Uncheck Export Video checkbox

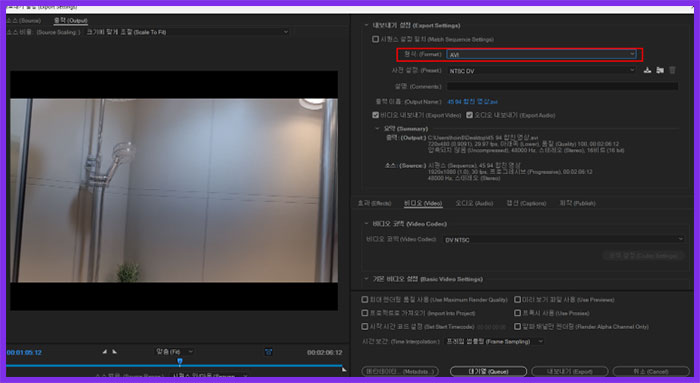tap(375, 115)
